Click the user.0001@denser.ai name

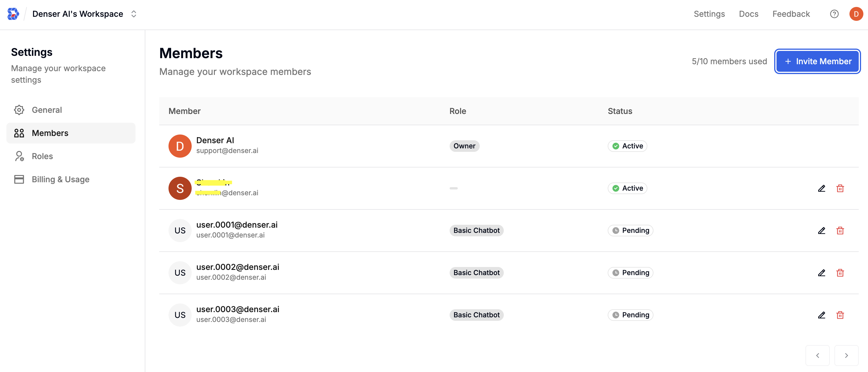click(x=237, y=225)
